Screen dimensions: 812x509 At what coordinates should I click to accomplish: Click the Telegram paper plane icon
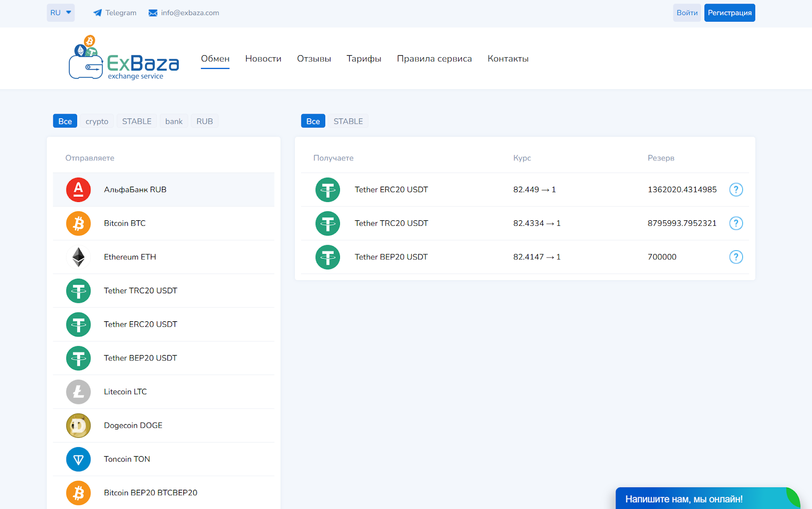click(97, 13)
